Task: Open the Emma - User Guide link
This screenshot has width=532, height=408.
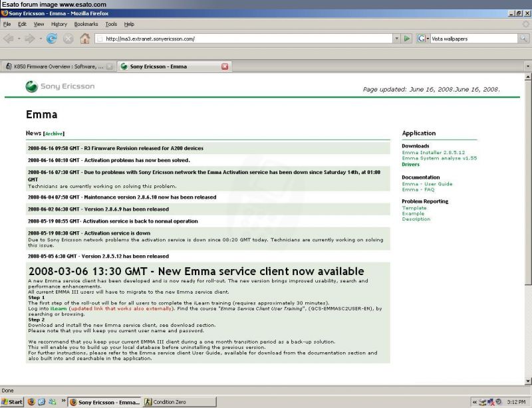Action: 427,184
